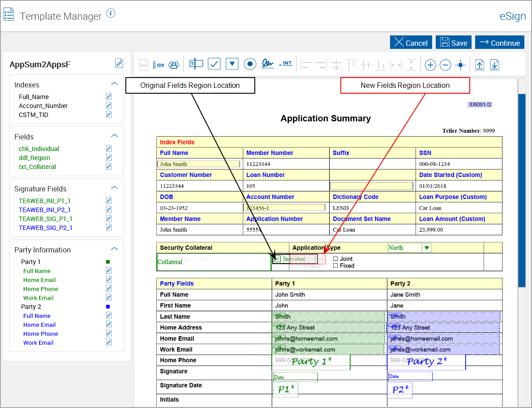Image resolution: width=532 pixels, height=408 pixels.
Task: Select TEAWEB_INI_P1_1 signature field
Action: click(x=44, y=201)
